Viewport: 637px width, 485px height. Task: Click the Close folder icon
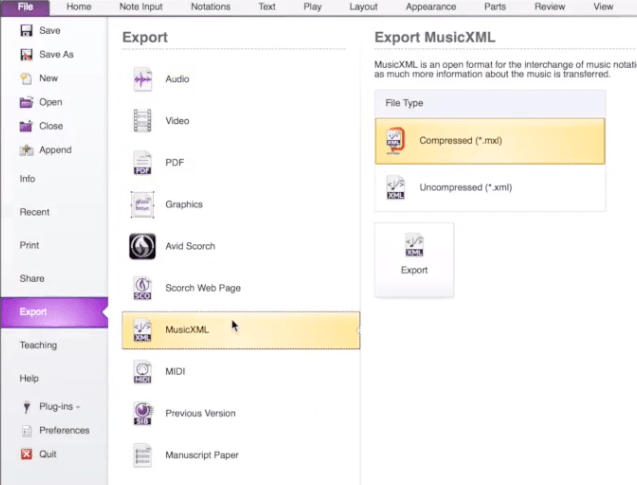[26, 126]
